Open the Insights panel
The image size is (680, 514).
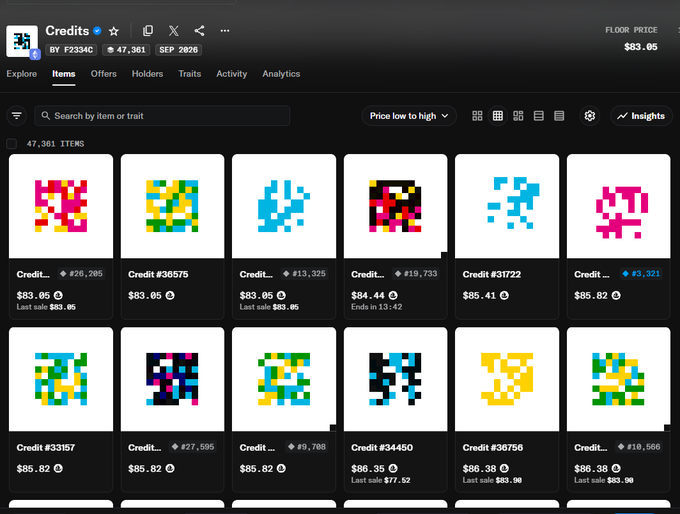641,116
